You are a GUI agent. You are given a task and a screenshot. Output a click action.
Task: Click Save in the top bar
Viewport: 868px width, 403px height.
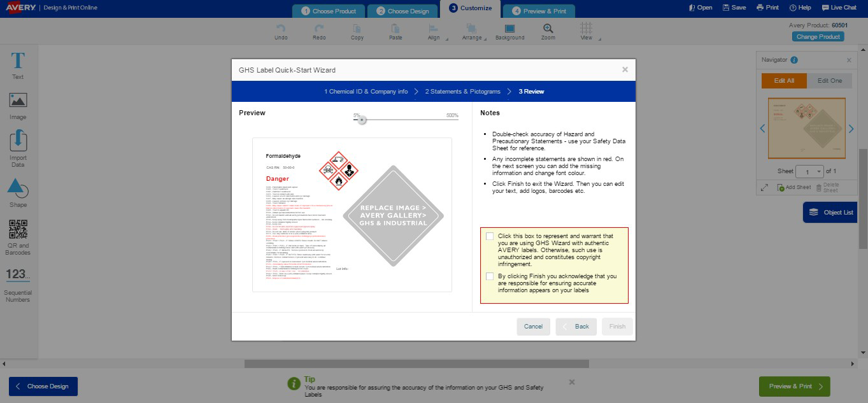(734, 8)
